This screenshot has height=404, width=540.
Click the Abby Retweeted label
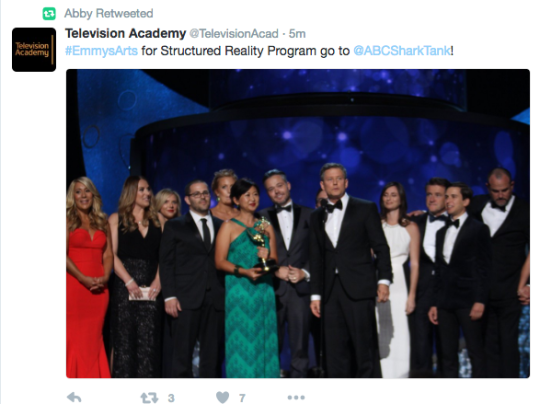coord(108,13)
